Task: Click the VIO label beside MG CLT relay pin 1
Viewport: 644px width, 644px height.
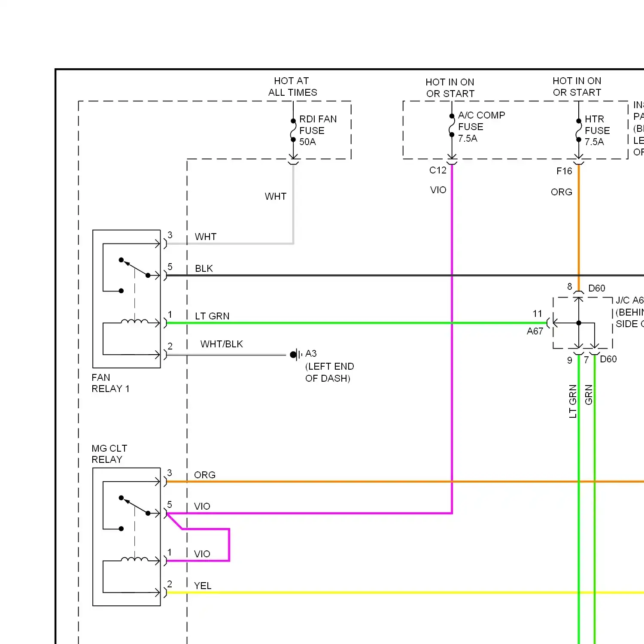Action: (x=202, y=554)
